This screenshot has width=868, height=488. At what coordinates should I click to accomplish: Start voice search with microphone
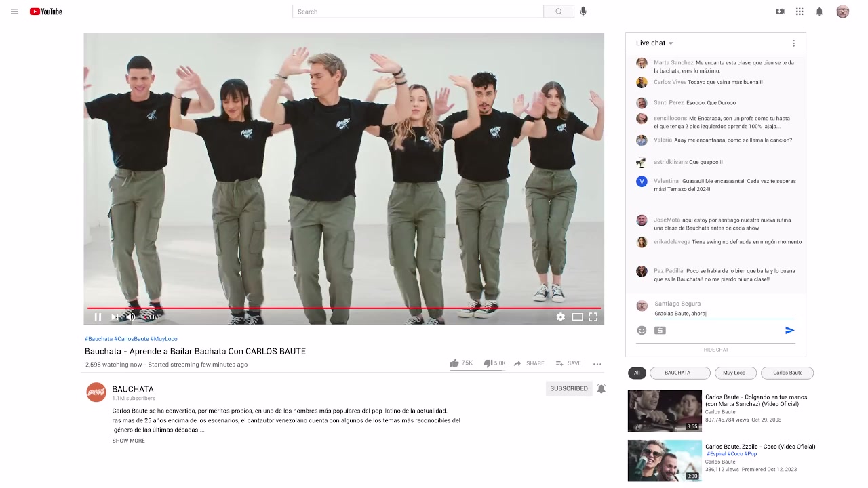[x=583, y=12]
